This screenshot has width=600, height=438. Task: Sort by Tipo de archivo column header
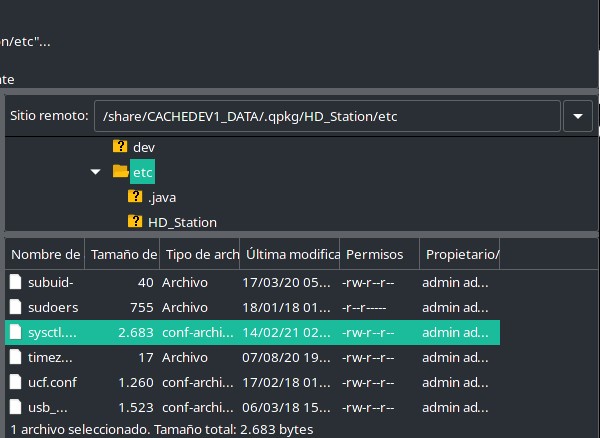(x=198, y=255)
